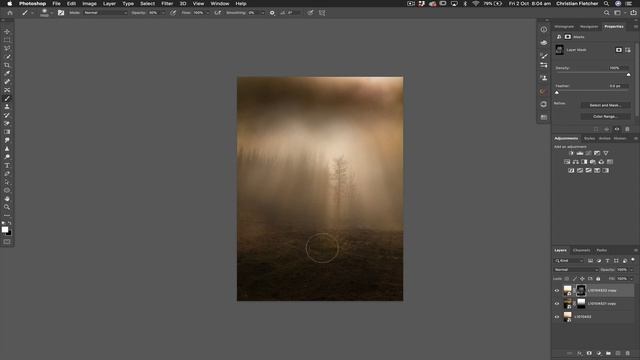640x360 pixels.
Task: Toggle lock transparent pixels
Action: pyautogui.click(x=567, y=279)
